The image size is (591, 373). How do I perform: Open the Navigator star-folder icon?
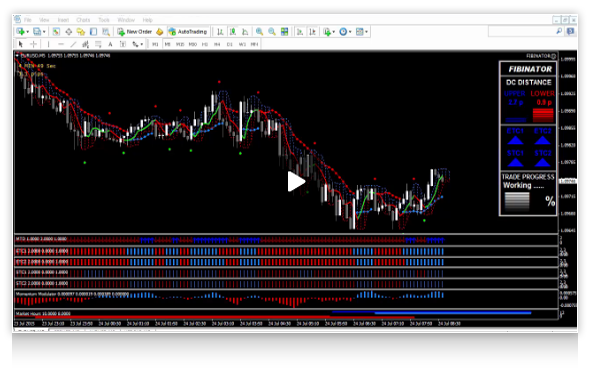pos(81,32)
